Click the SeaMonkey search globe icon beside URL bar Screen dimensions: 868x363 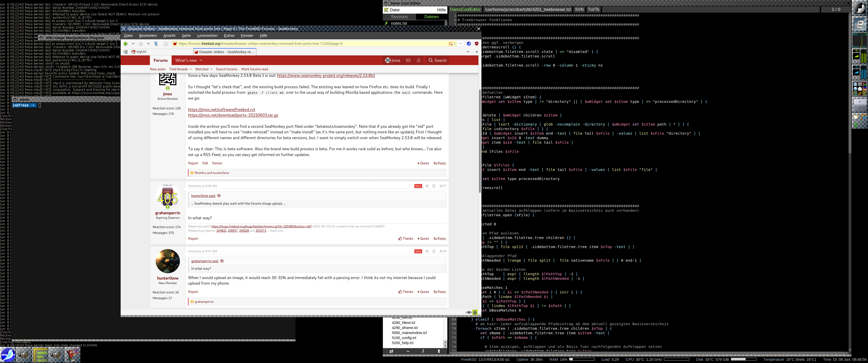469,43
